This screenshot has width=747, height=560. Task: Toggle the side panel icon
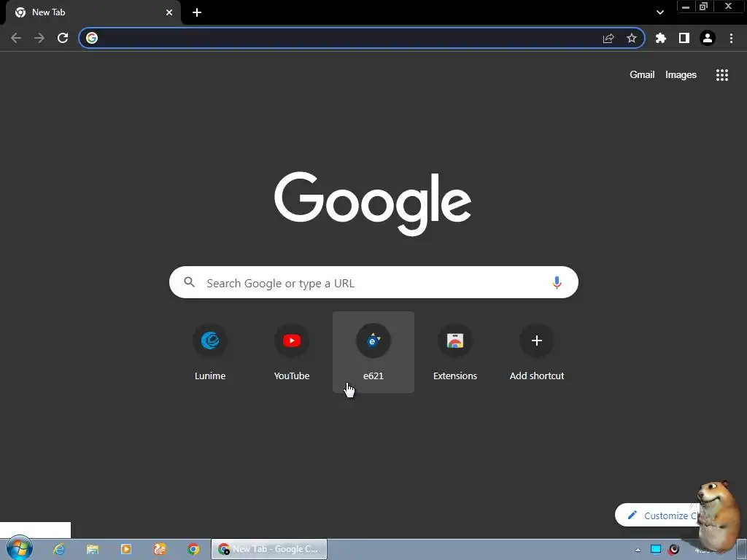click(x=684, y=38)
